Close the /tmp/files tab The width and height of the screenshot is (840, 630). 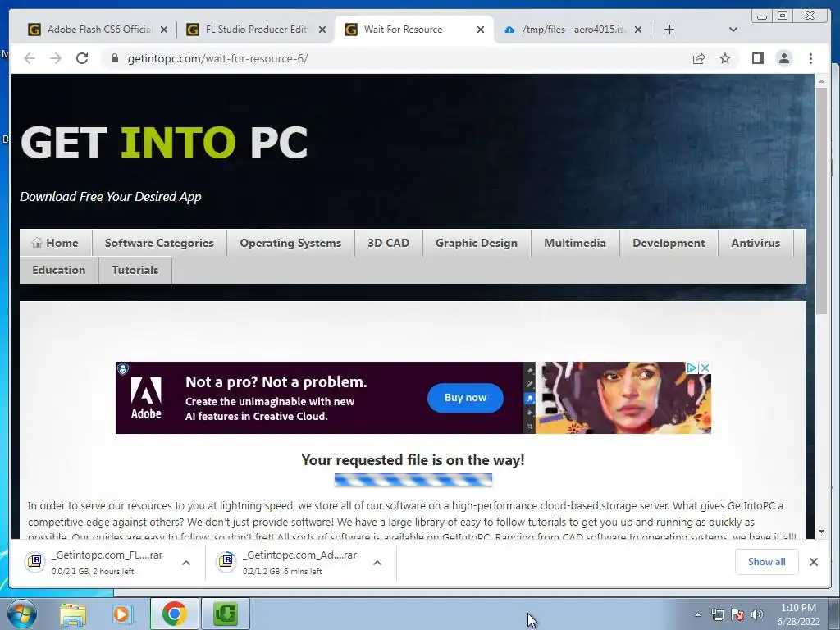tap(638, 30)
